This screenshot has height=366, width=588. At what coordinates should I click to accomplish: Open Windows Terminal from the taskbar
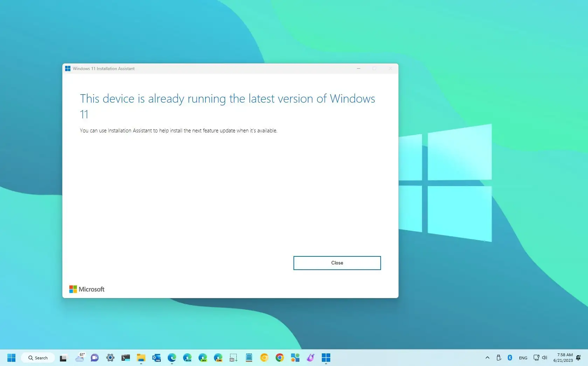(125, 358)
